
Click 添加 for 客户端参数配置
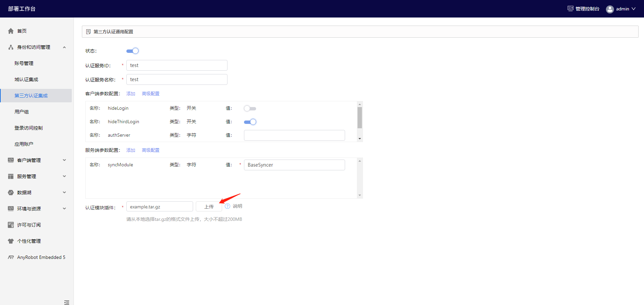131,94
